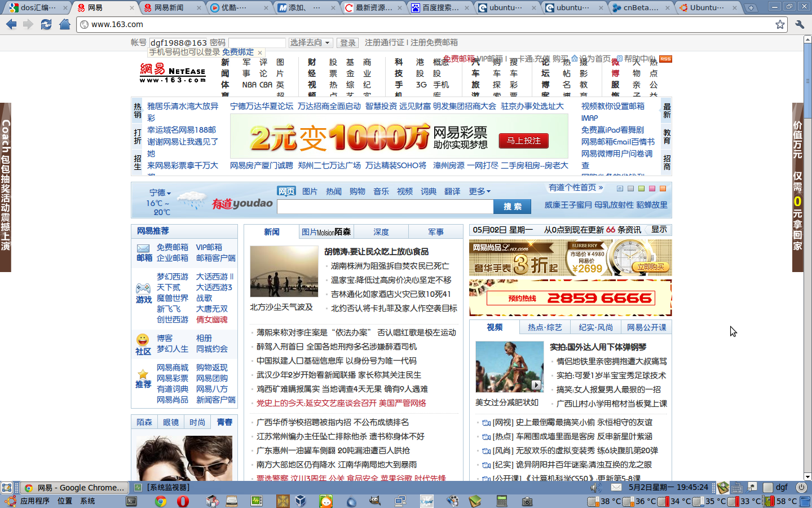Open a new tab with the plus button
812x508 pixels.
point(751,7)
